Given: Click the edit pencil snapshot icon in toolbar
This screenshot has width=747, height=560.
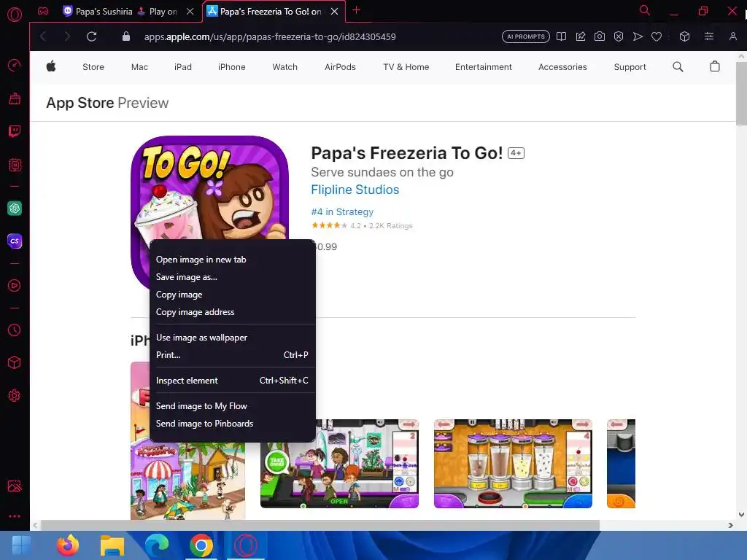Looking at the screenshot, I should (x=580, y=36).
